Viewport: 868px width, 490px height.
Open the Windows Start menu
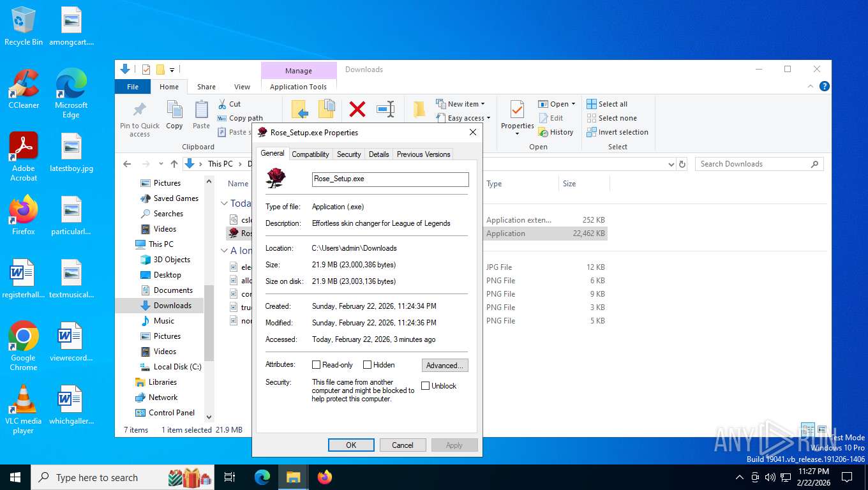pyautogui.click(x=15, y=477)
